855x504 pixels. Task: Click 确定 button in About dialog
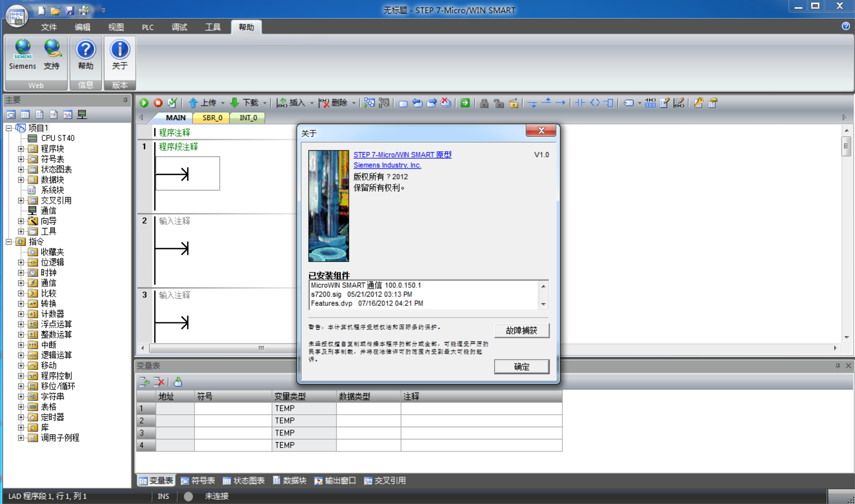[x=521, y=367]
